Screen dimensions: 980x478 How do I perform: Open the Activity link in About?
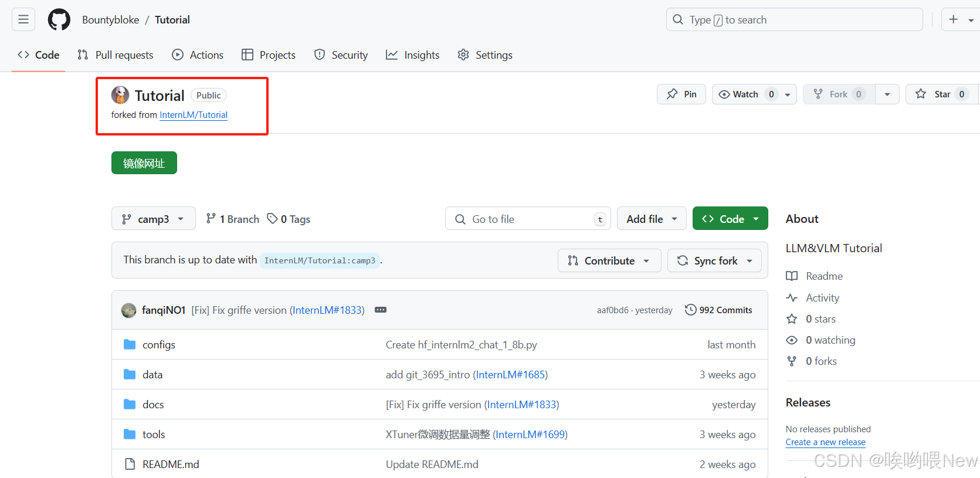point(813,298)
